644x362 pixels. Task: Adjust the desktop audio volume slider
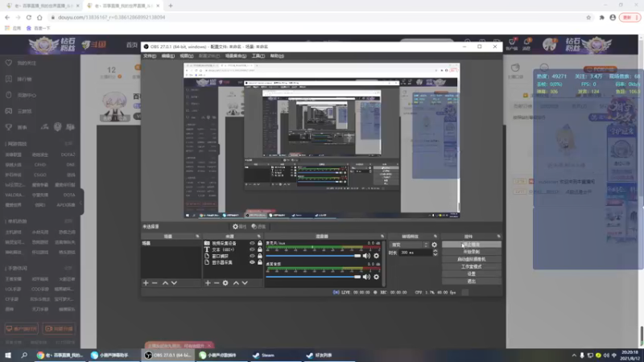pos(313,277)
